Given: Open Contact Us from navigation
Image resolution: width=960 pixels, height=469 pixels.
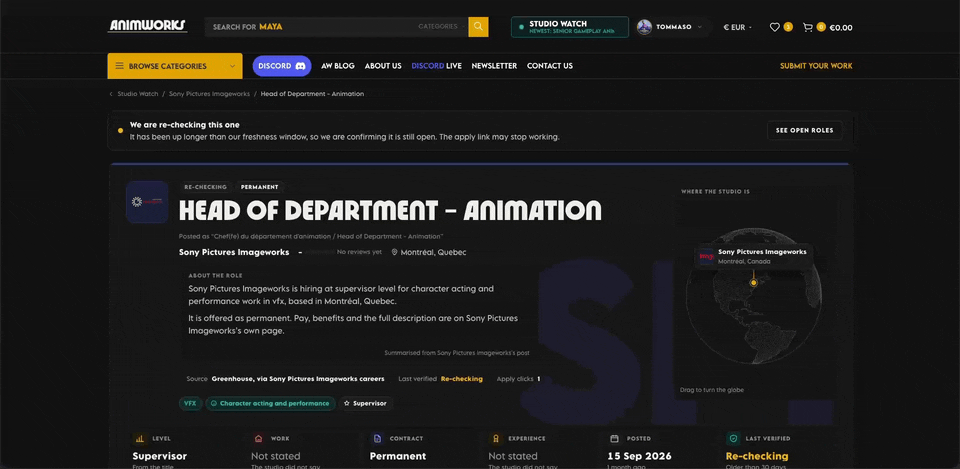Looking at the screenshot, I should pos(550,66).
